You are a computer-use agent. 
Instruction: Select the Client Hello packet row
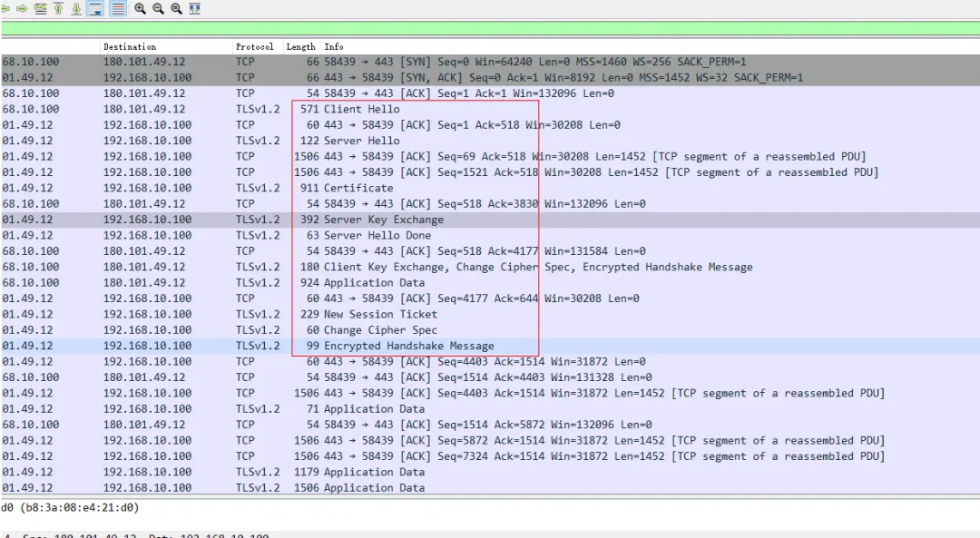coord(363,108)
